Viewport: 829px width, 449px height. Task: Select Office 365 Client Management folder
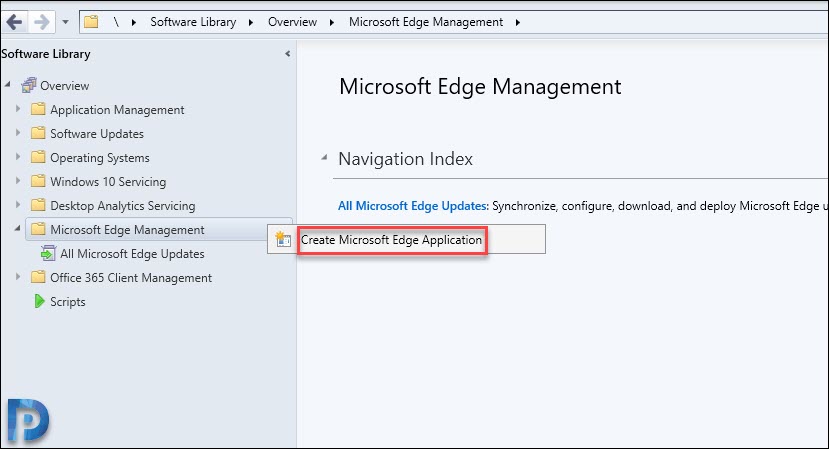[131, 278]
